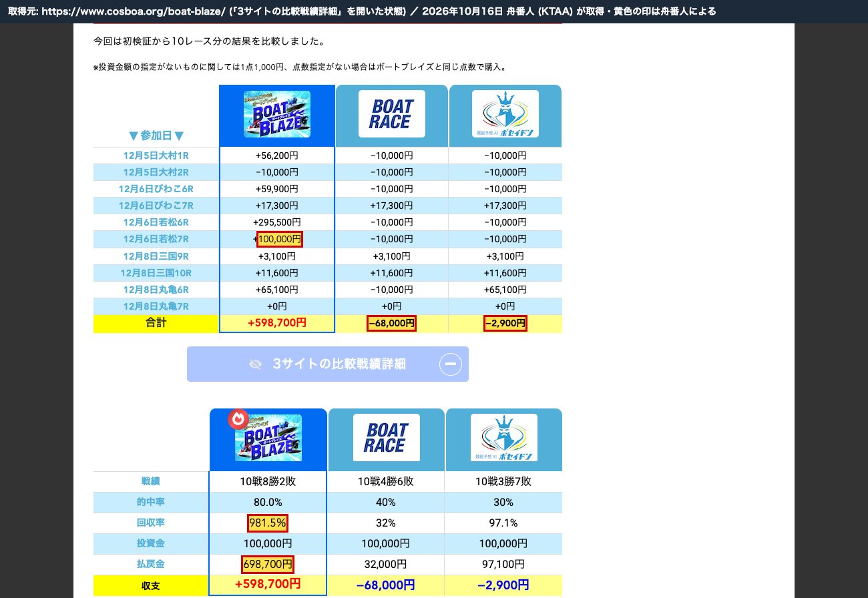This screenshot has height=598, width=868.
Task: Click the +59,900円 cell
Action: [277, 189]
